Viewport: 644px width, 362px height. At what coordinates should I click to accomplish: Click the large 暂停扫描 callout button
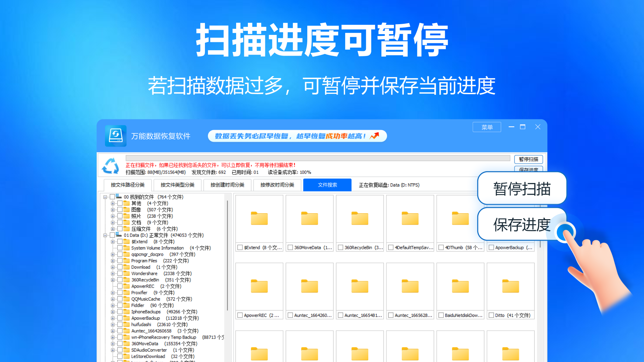click(522, 188)
